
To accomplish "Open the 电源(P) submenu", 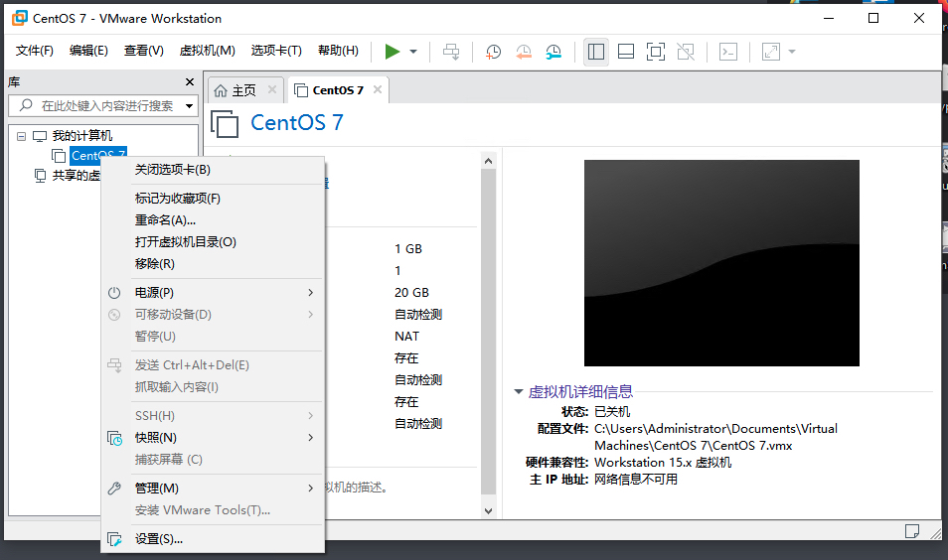I will coord(213,292).
